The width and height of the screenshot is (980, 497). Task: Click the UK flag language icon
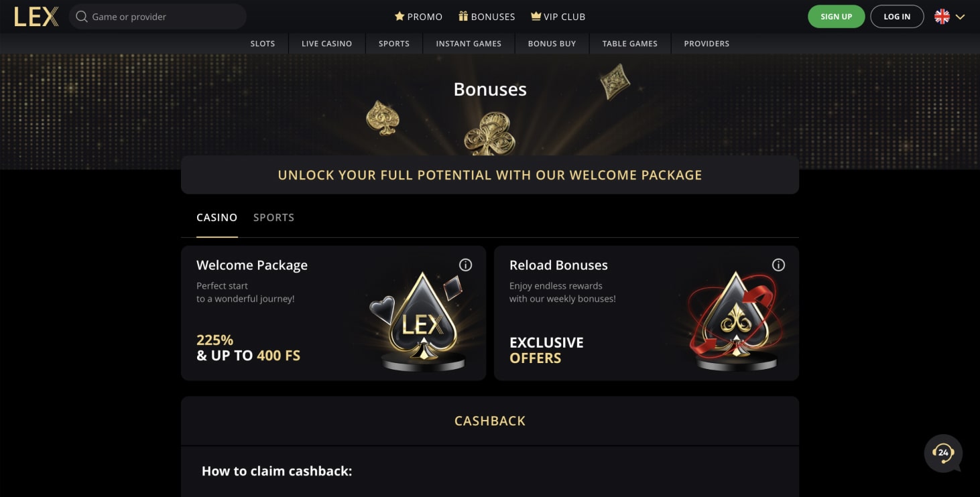tap(942, 17)
